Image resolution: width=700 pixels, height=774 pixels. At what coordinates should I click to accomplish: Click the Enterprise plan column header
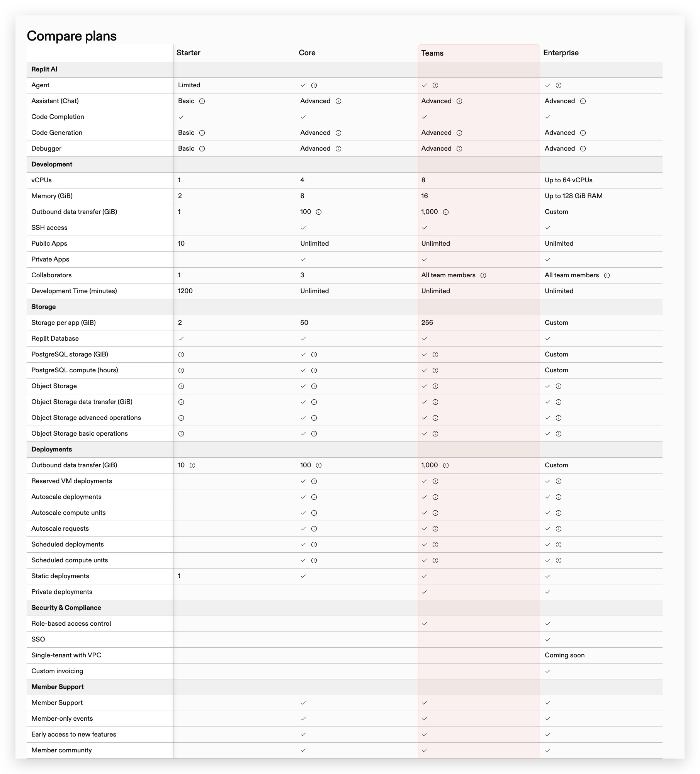point(561,53)
